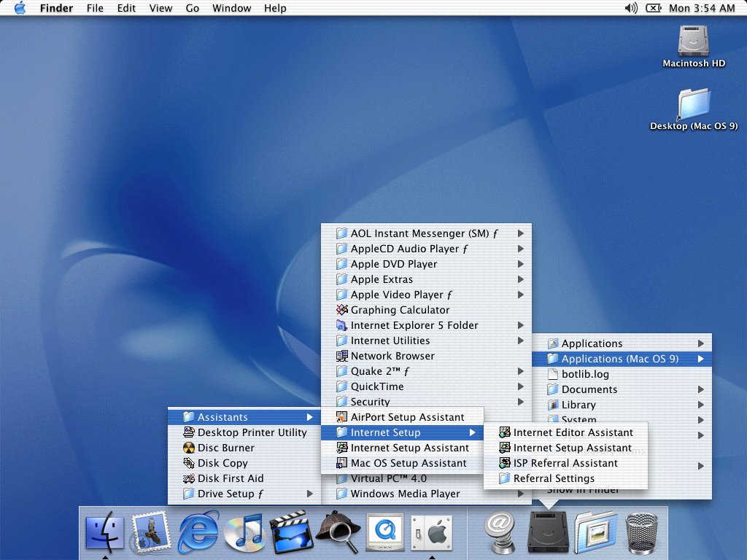Screen dimensions: 747x560
Task: Choose Referral Settings in the submenu
Action: tap(565, 478)
